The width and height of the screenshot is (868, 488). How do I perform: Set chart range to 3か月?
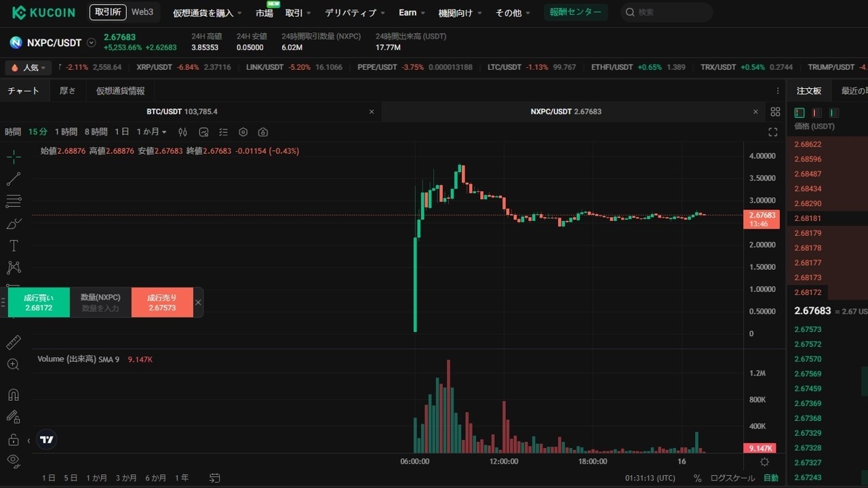coord(126,478)
